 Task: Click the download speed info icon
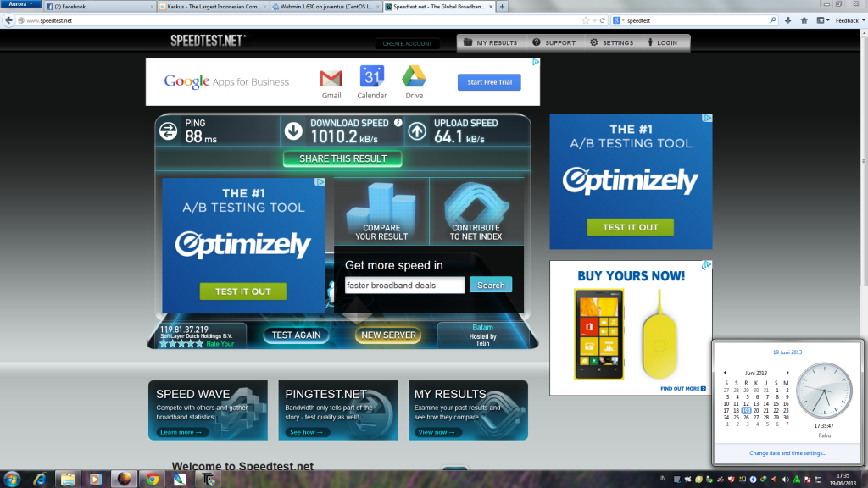pyautogui.click(x=398, y=123)
